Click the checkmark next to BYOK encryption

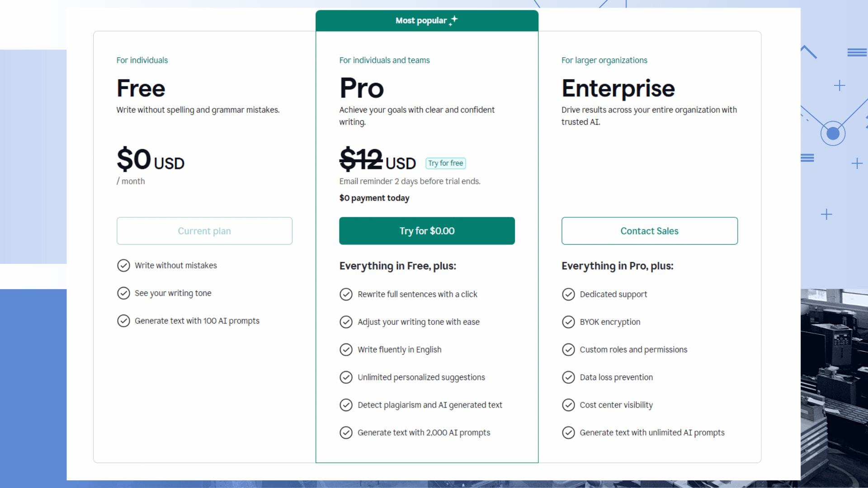569,322
